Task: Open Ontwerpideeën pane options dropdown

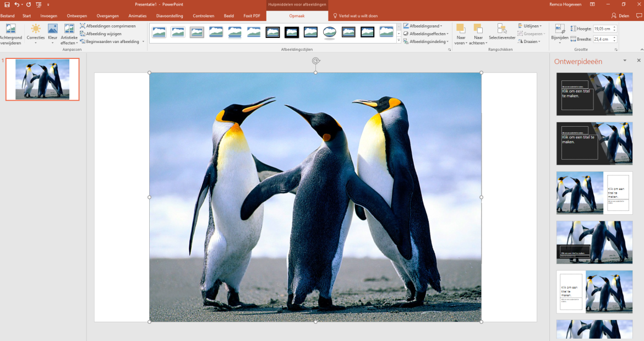Action: (x=625, y=61)
